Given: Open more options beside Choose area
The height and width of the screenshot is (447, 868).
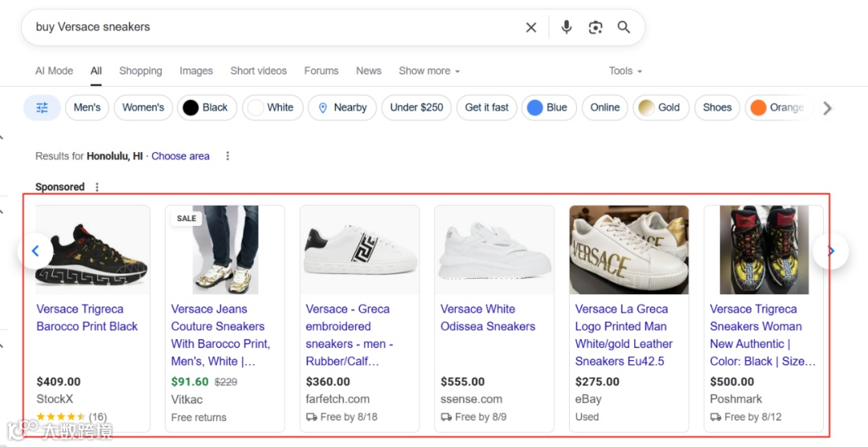Looking at the screenshot, I should [x=227, y=156].
